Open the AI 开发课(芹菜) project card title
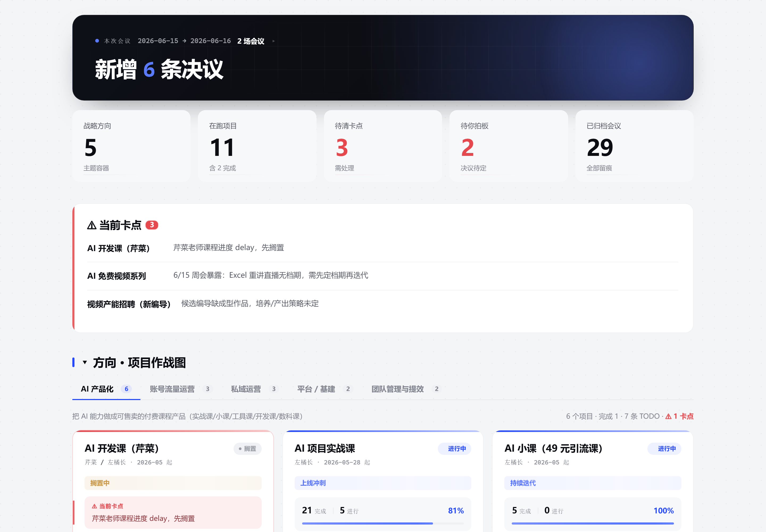The height and width of the screenshot is (532, 766). point(122,448)
